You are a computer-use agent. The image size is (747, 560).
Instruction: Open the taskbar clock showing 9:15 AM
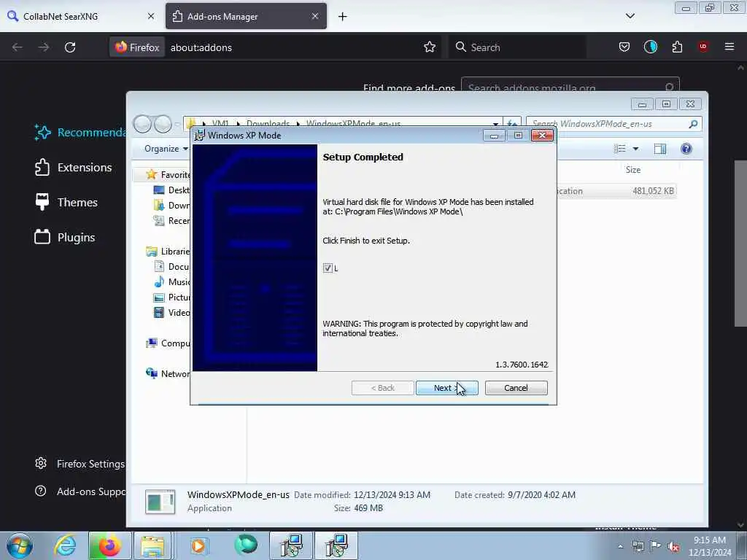709,546
